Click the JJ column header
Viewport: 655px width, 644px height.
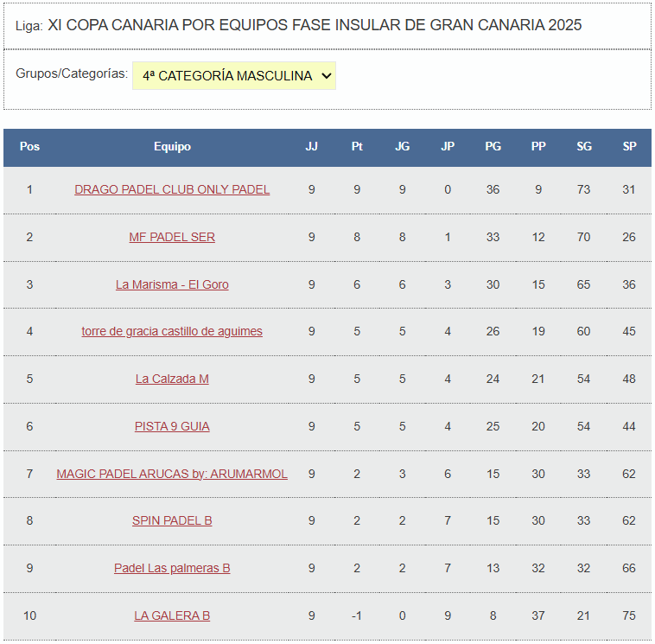311,147
